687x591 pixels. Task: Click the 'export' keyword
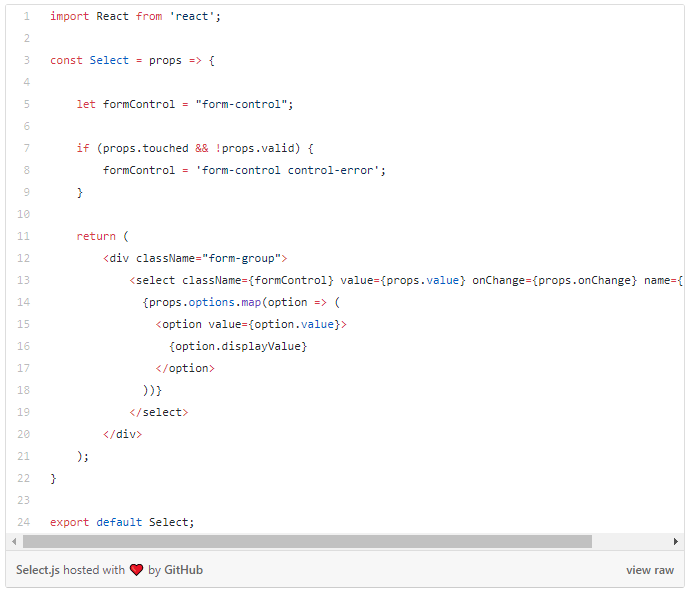[70, 522]
